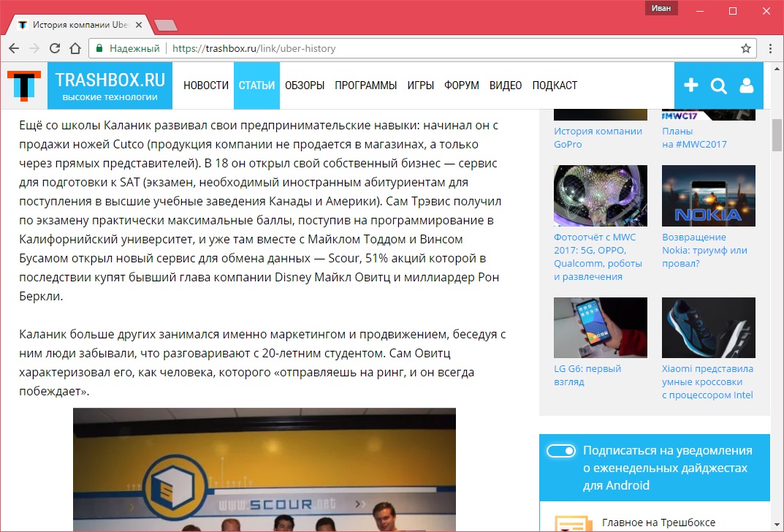Open the НОВОСТИ menu section
Viewport: 784px width, 532px height.
(206, 85)
